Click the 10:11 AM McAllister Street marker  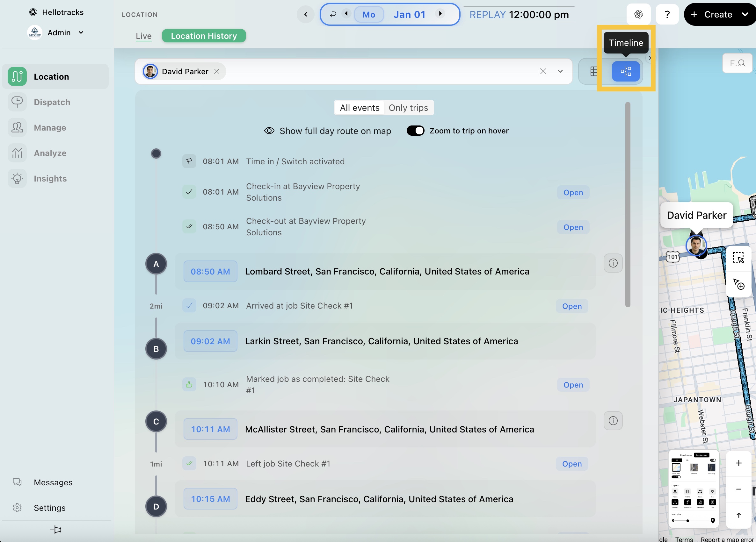click(210, 429)
